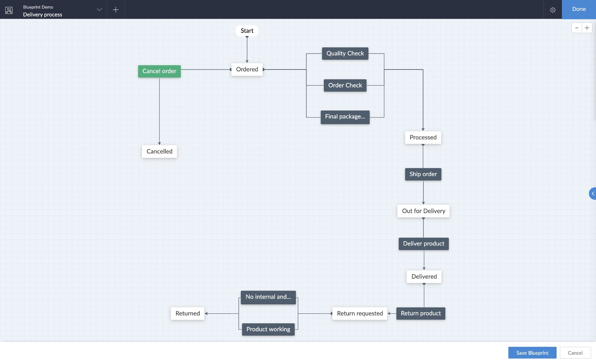Save the blueprint
The image size is (596, 364).
coord(532,353)
